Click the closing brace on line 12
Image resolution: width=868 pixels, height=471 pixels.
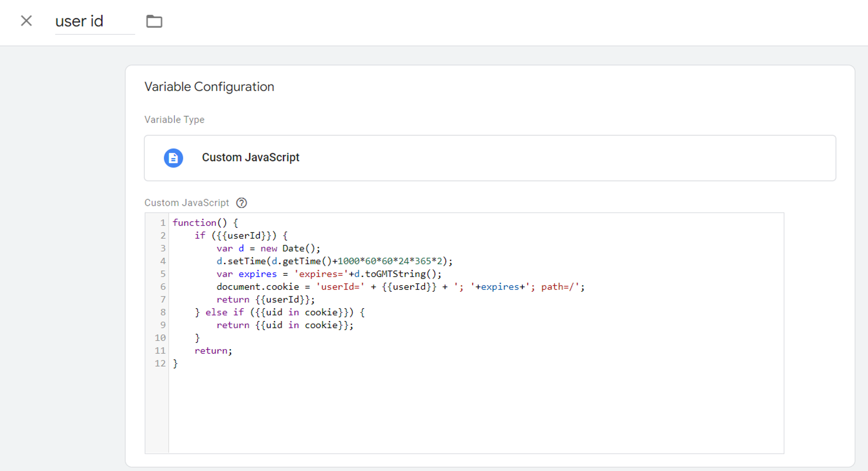pyautogui.click(x=175, y=363)
